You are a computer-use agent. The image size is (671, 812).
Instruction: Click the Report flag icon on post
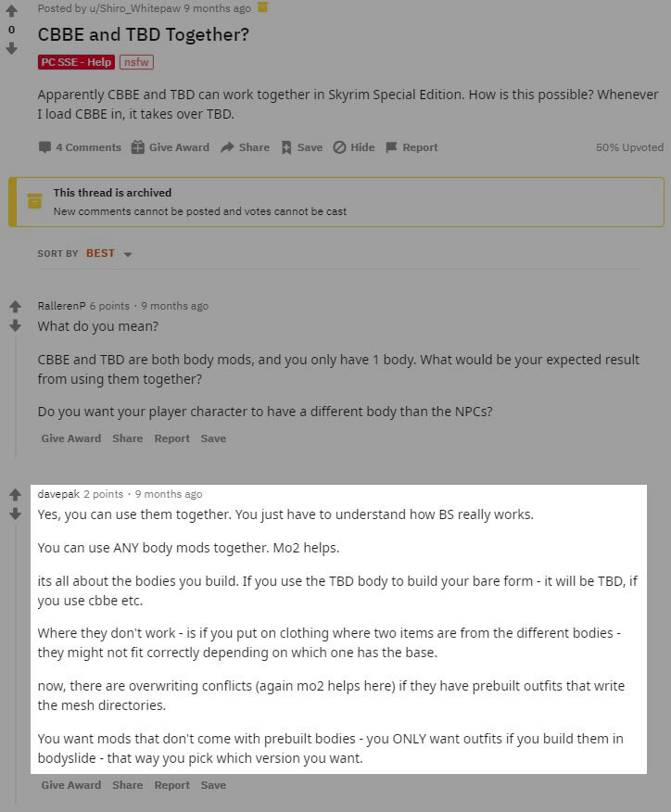click(x=391, y=147)
